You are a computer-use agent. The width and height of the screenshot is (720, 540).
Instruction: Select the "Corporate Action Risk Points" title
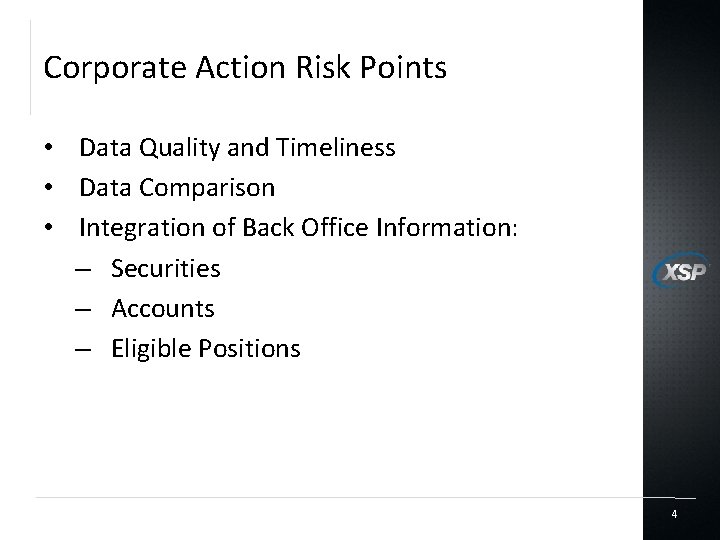[245, 68]
